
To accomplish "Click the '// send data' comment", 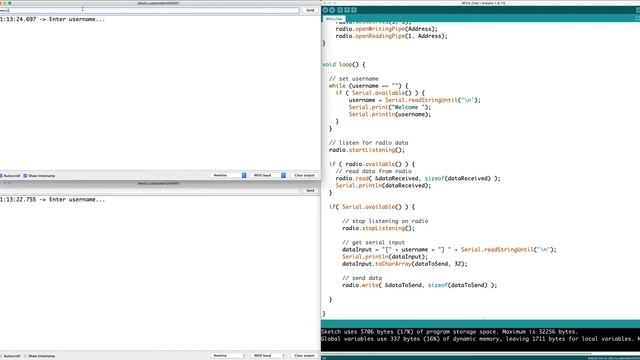I will (x=362, y=278).
